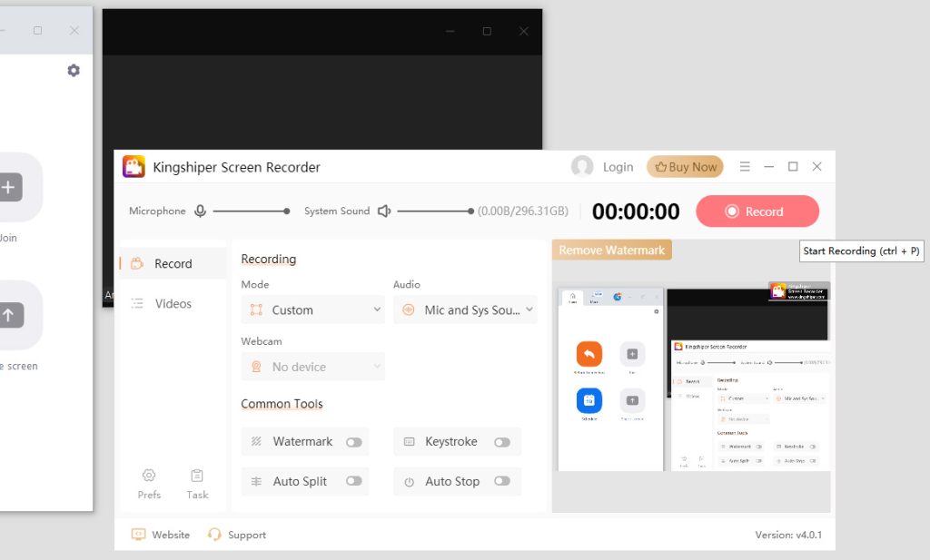Open the Audio dropdown Mic and Sys Sound
This screenshot has width=930, height=560.
tap(465, 309)
